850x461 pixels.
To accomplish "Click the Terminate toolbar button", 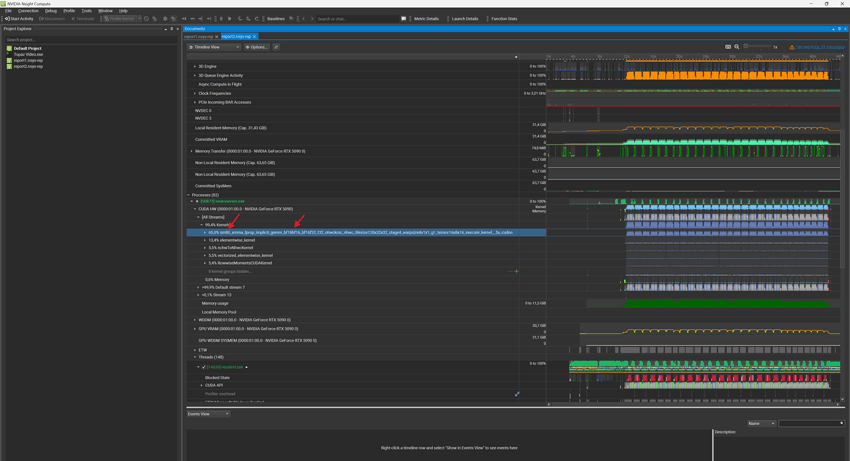I will click(83, 18).
